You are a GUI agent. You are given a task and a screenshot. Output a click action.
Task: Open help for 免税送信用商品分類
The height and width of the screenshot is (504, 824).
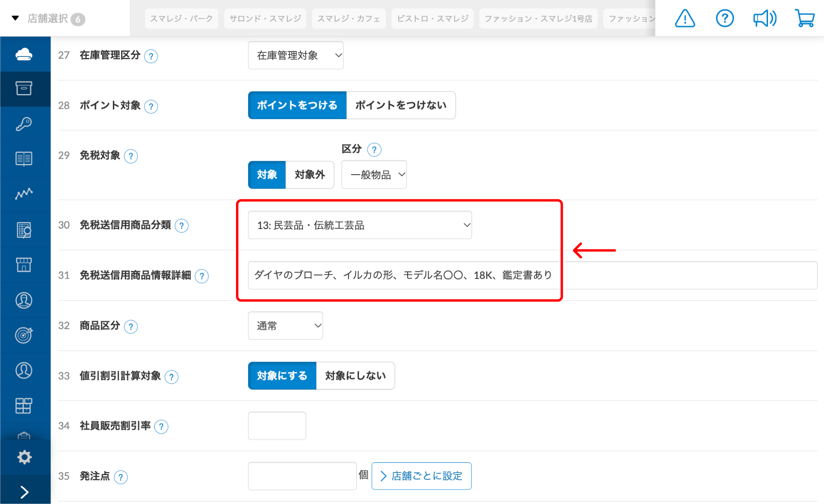point(182,226)
